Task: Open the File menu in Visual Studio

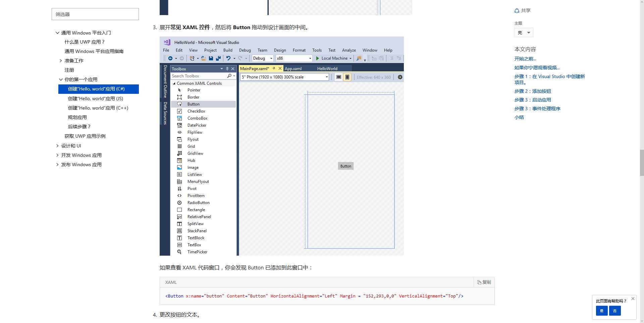Action: [166, 50]
